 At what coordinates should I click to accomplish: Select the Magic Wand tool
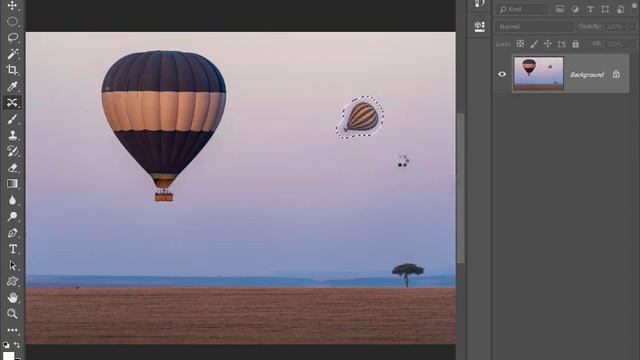point(12,54)
